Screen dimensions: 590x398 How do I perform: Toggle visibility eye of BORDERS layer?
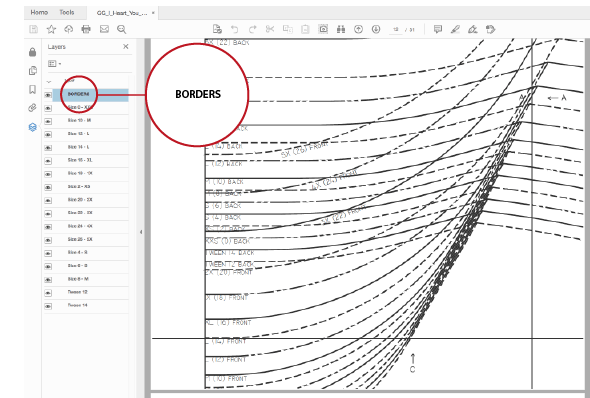[x=48, y=95]
